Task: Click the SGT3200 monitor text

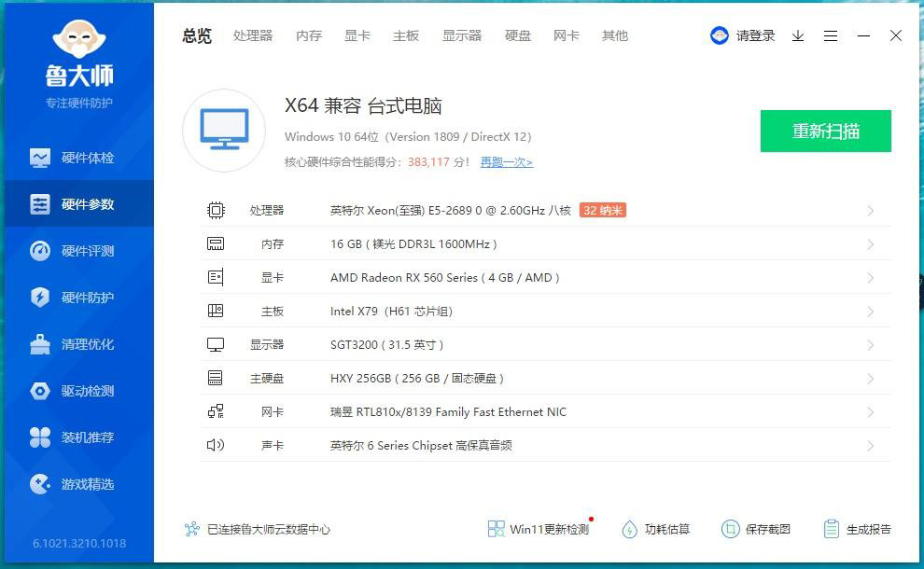Action: tap(386, 344)
